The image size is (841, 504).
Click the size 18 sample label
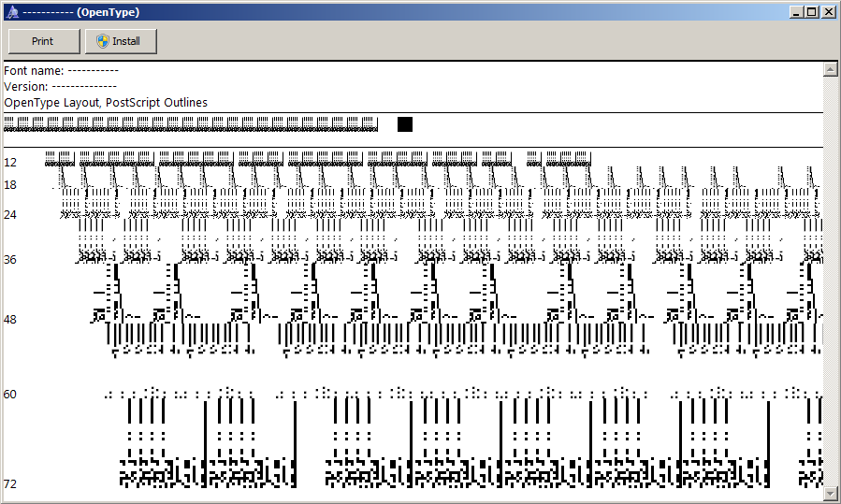[10, 185]
